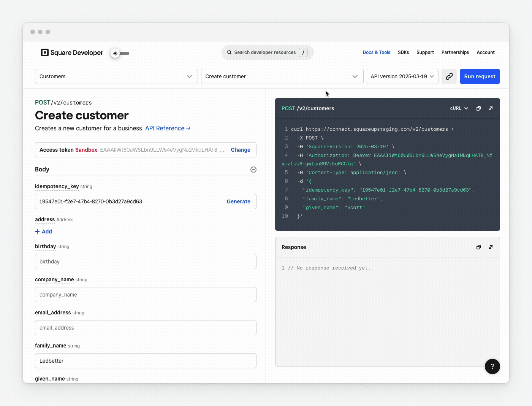Open the Create customer endpoint dropdown
532x406 pixels.
282,76
